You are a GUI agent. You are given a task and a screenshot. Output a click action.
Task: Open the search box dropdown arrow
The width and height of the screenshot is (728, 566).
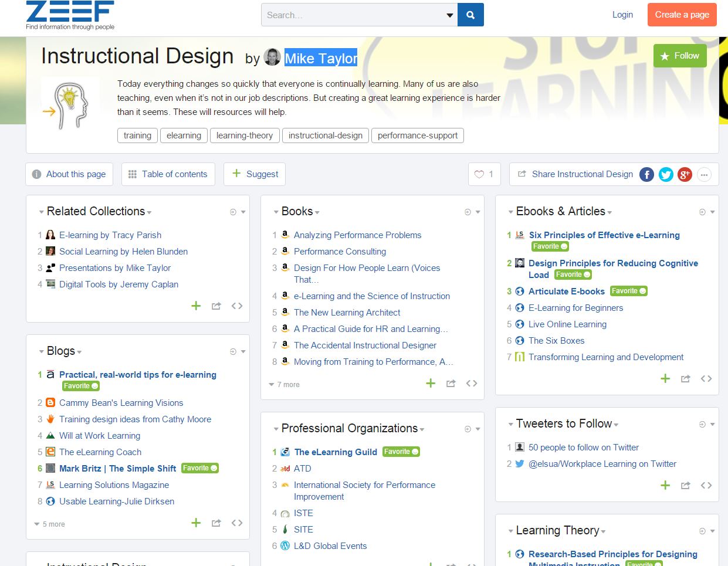tap(450, 15)
